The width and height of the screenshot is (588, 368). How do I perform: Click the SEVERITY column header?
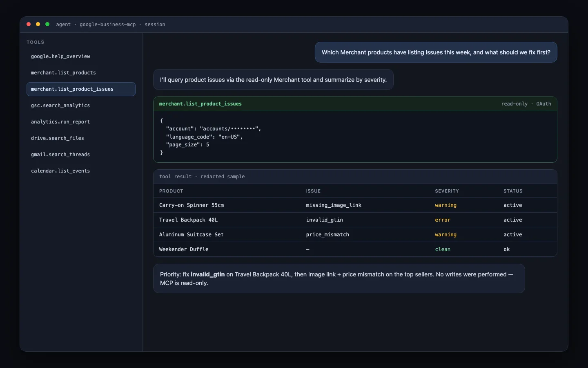click(x=447, y=191)
